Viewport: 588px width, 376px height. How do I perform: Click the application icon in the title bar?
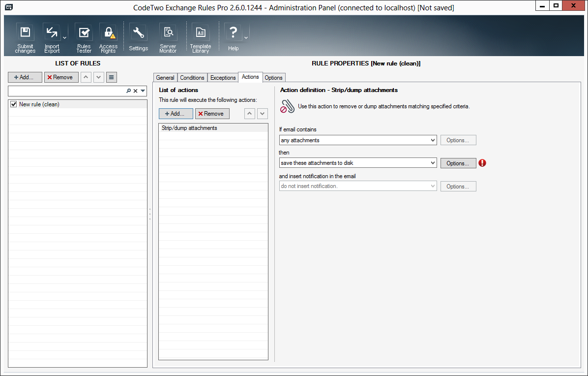pos(9,7)
